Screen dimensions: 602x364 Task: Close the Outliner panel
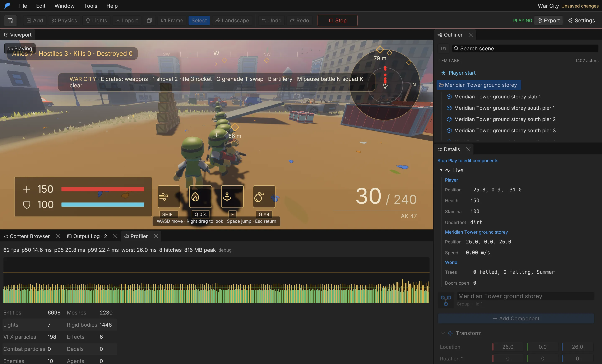471,35
